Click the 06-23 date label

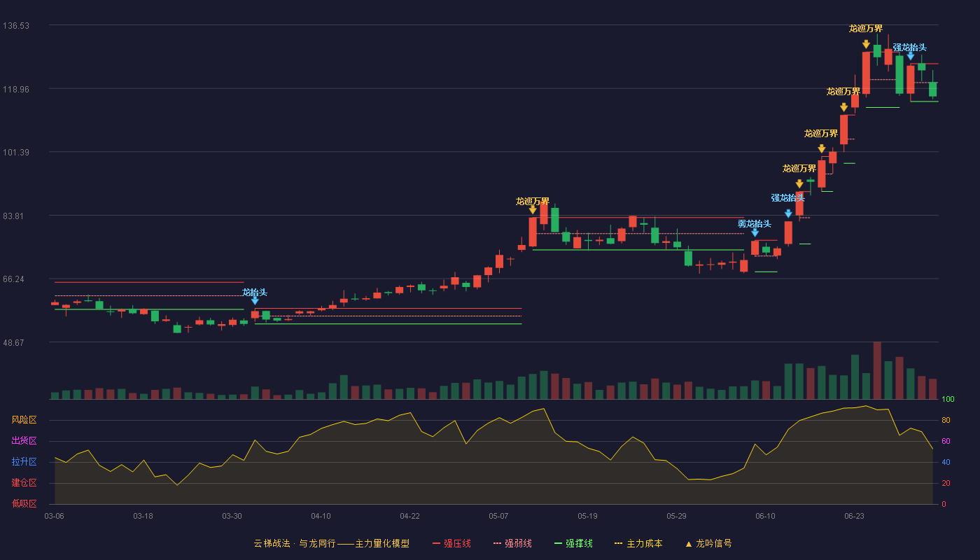pos(854,516)
